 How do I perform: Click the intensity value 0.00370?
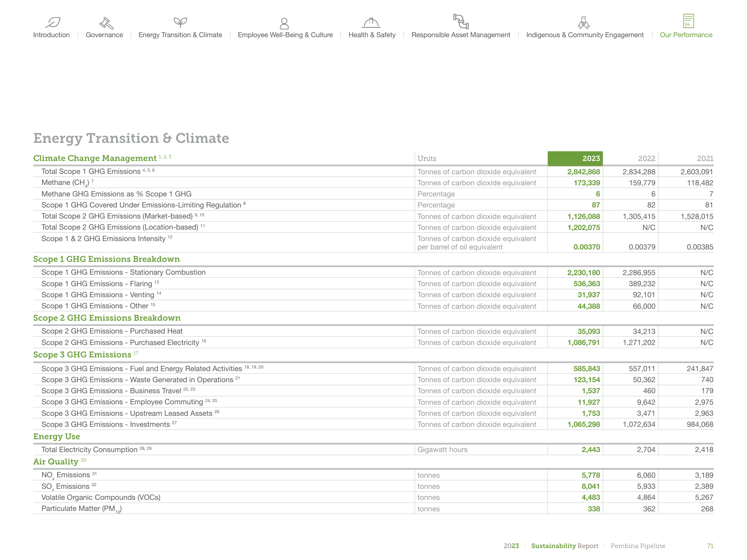(587, 247)
